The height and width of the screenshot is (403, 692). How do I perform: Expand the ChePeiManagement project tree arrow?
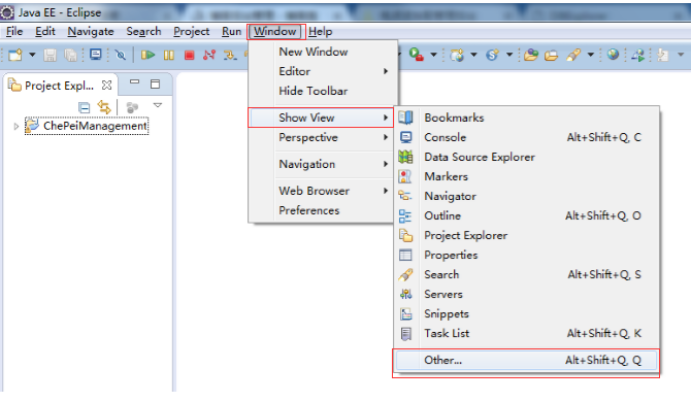tap(16, 126)
